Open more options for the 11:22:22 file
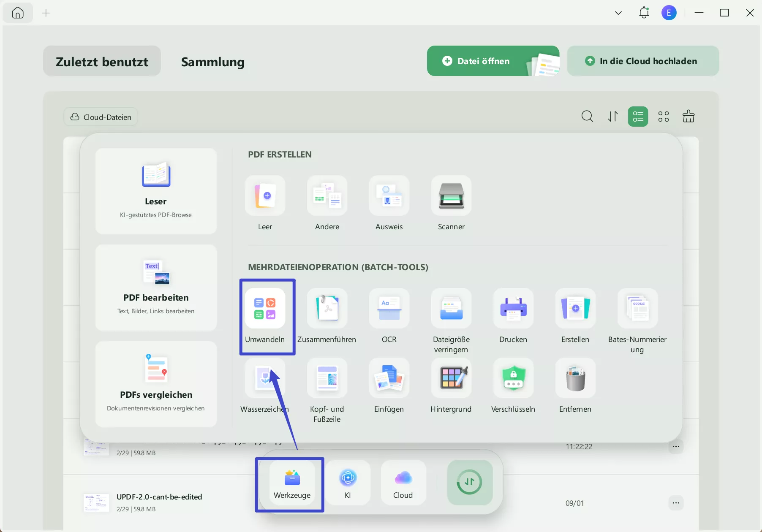Screen dimensions: 762x532 coord(676,446)
